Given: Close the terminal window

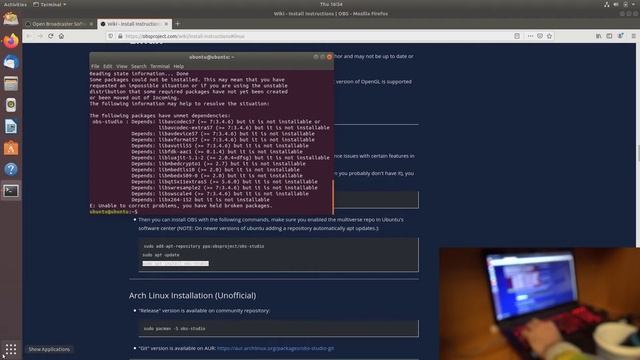Looking at the screenshot, I should pos(329,57).
